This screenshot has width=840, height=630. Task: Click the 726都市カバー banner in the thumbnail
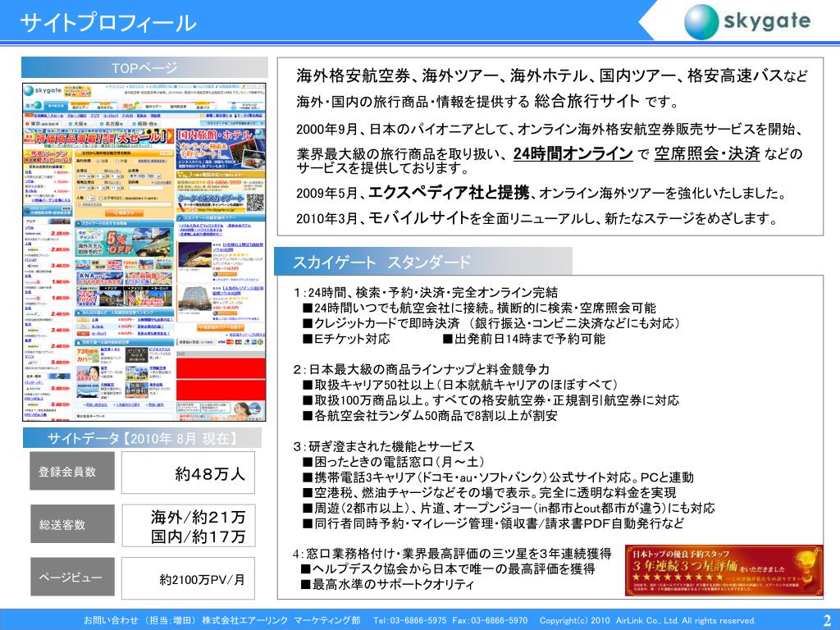point(87,355)
